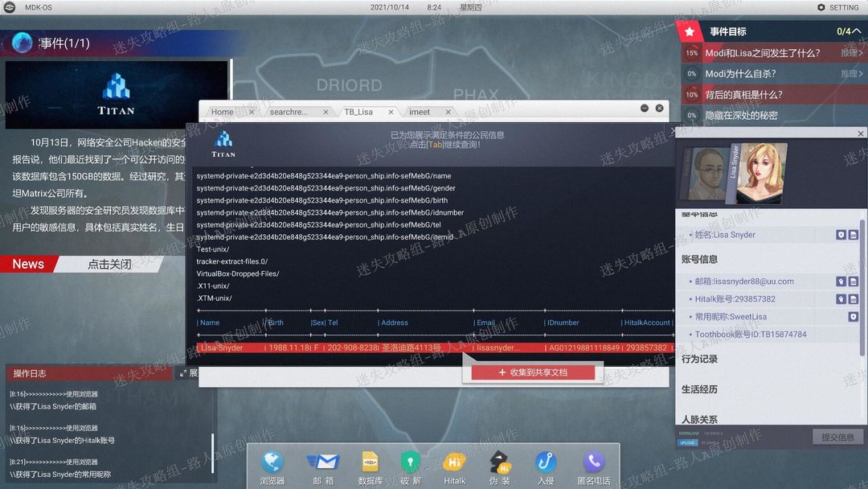The image size is (868, 489).
Task: Open the 破解 crack tool icon
Action: click(410, 468)
